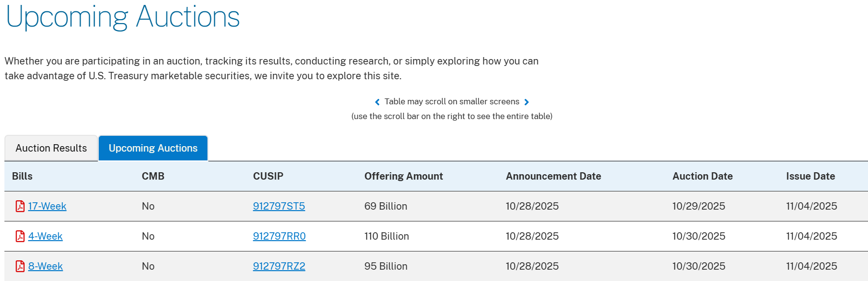868x281 pixels.
Task: Switch to the Auction Results tab
Action: click(x=51, y=148)
